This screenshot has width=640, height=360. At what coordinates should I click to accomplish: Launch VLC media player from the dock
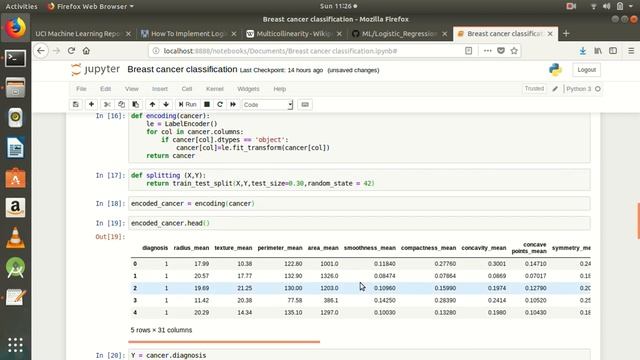coord(16,238)
